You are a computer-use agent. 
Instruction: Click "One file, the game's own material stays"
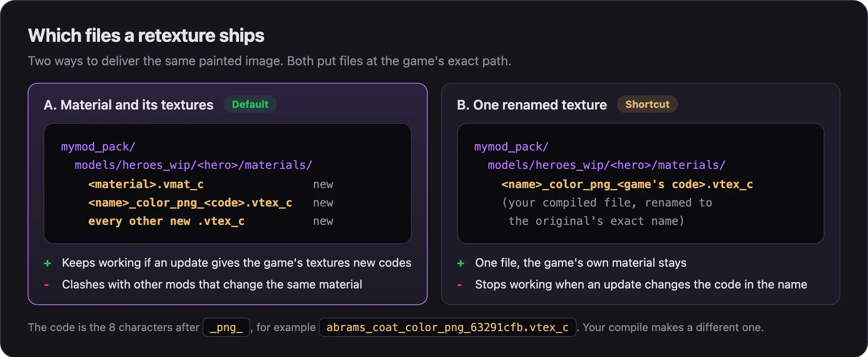pyautogui.click(x=580, y=263)
